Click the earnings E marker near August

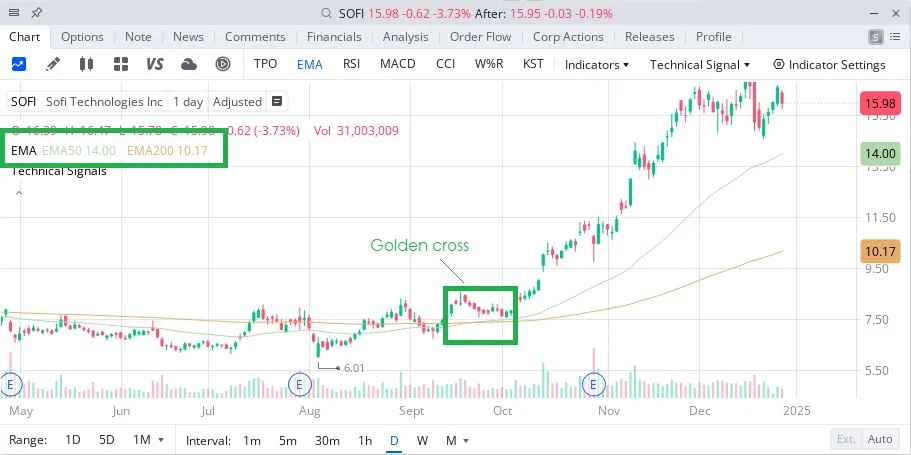[298, 383]
